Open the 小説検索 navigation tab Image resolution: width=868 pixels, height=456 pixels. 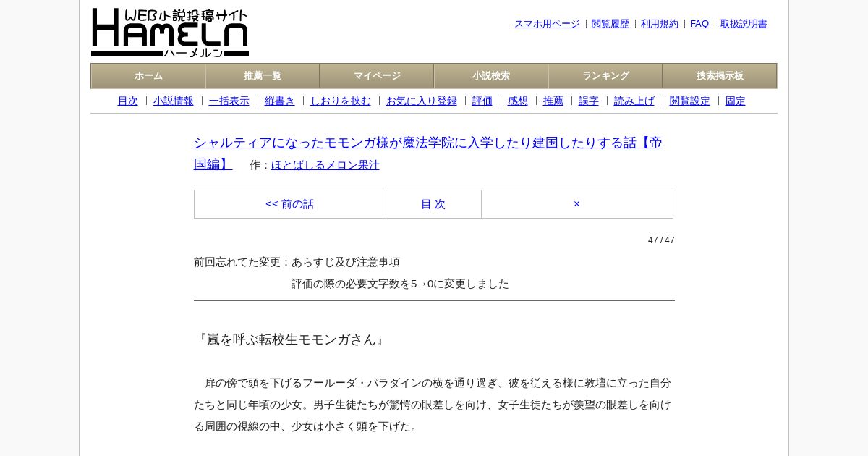coord(491,76)
